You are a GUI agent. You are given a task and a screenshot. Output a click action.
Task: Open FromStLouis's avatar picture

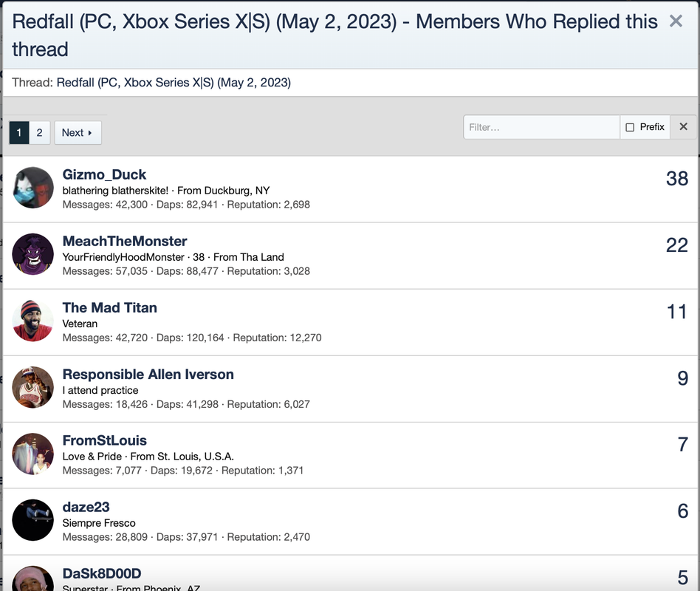33,454
